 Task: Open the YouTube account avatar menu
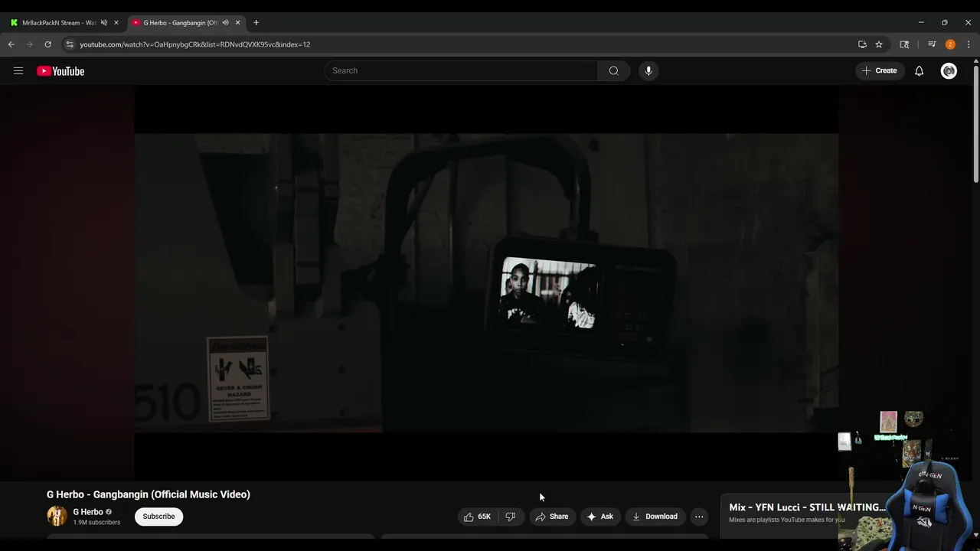tap(949, 71)
